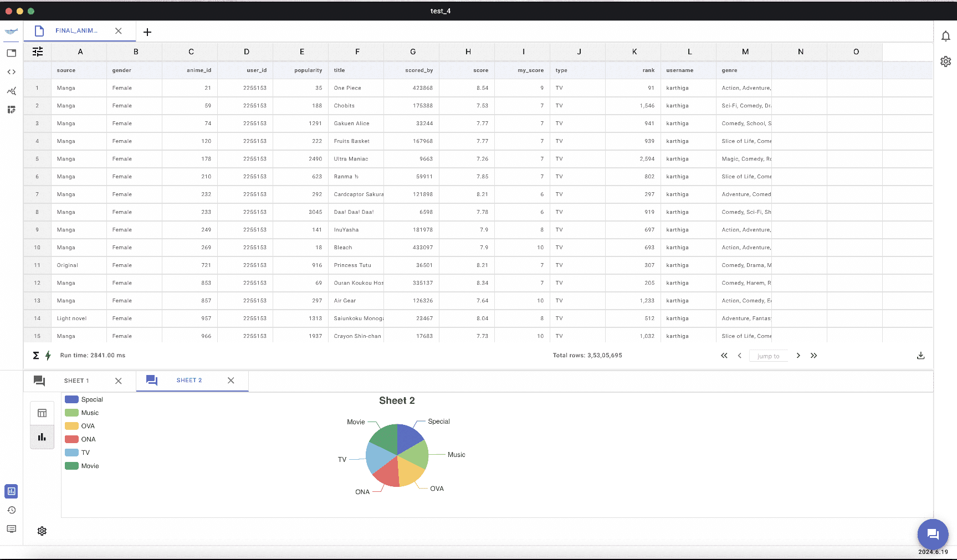
Task: Toggle the Special legend entry
Action: (x=84, y=399)
